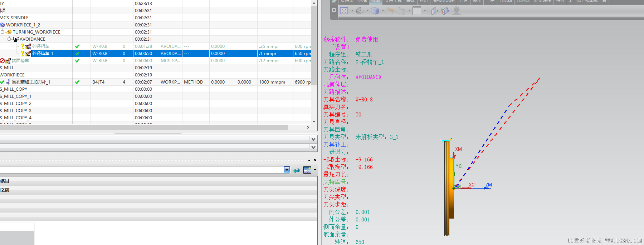
Task: Click the red-green arrow box view icon
Action: point(445,11)
